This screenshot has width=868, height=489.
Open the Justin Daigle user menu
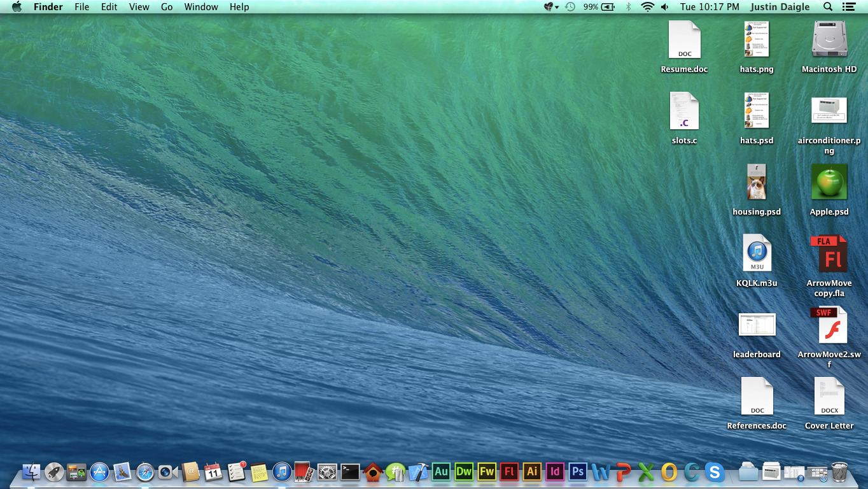click(x=780, y=7)
